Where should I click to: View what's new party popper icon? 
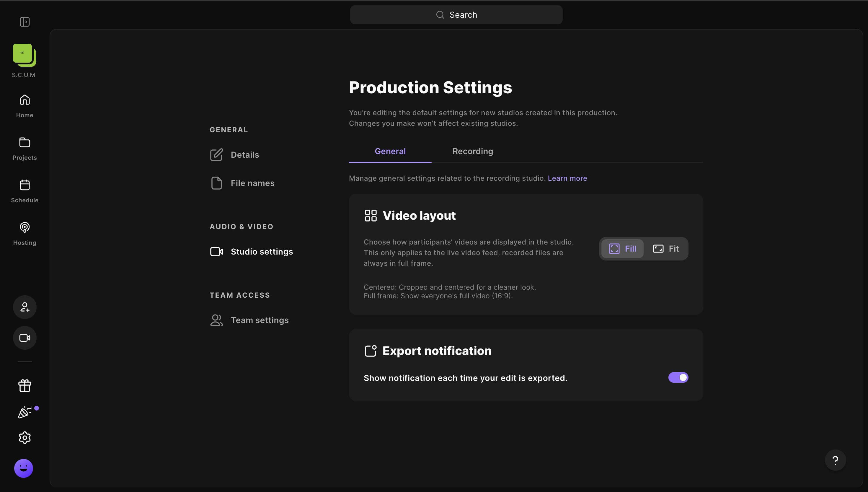tap(25, 412)
